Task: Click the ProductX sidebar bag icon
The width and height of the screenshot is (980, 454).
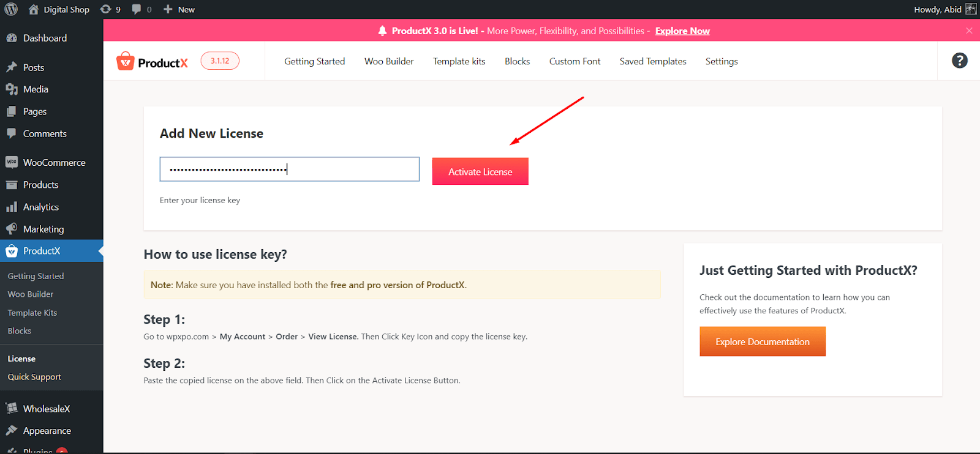Action: (x=12, y=251)
